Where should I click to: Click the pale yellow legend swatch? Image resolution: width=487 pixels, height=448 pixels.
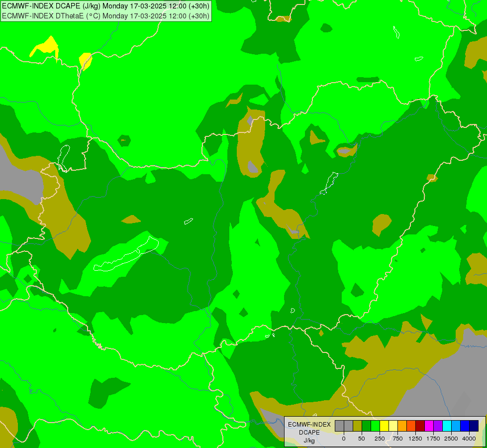[x=393, y=426]
